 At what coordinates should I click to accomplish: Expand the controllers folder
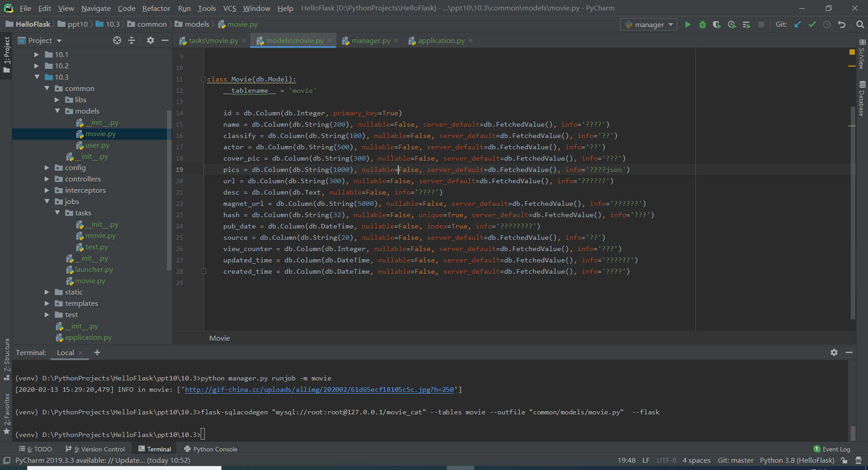pyautogui.click(x=47, y=179)
